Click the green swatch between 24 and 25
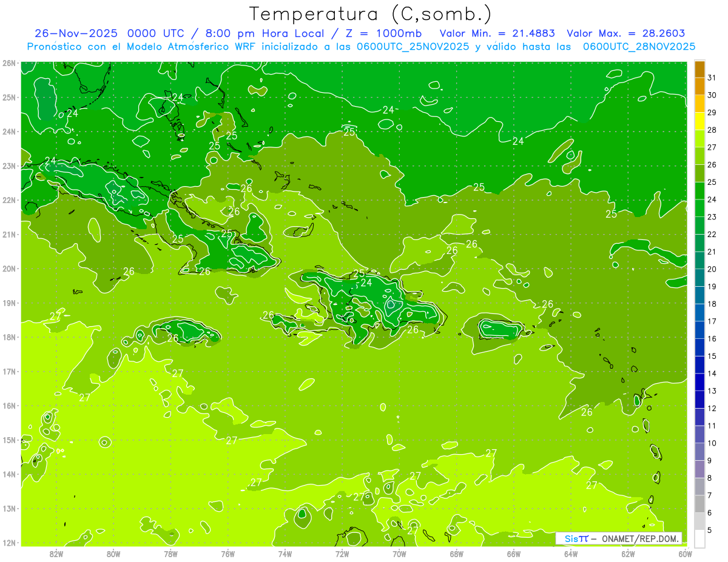The image size is (728, 562). pos(699,191)
